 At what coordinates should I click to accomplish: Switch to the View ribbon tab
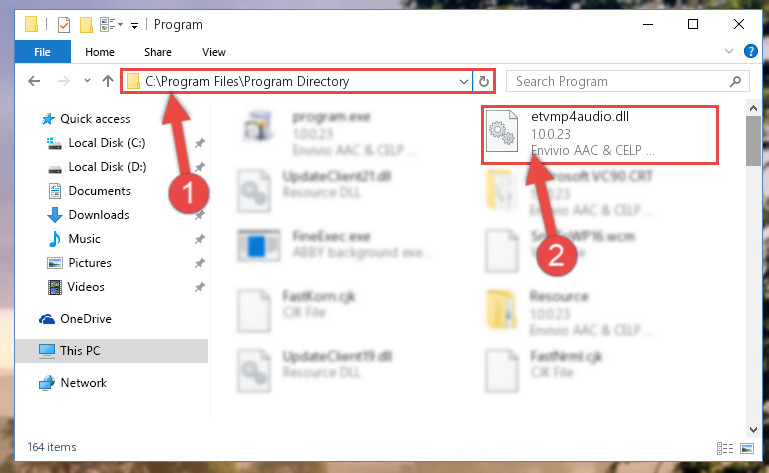pos(214,52)
